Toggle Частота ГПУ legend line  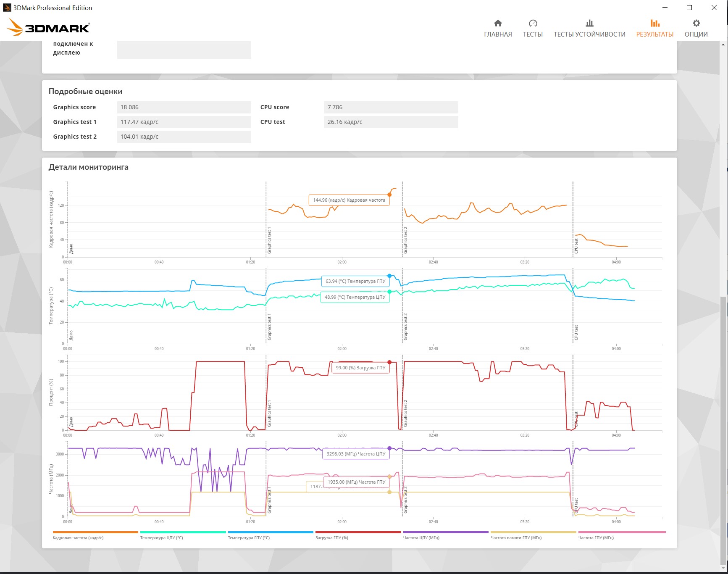coord(622,532)
